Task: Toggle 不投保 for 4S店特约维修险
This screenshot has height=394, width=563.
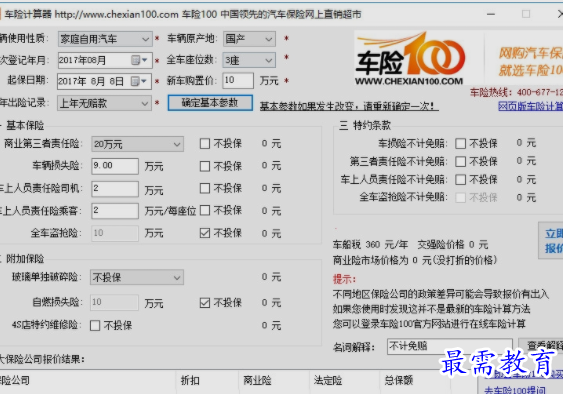Action: pos(95,325)
